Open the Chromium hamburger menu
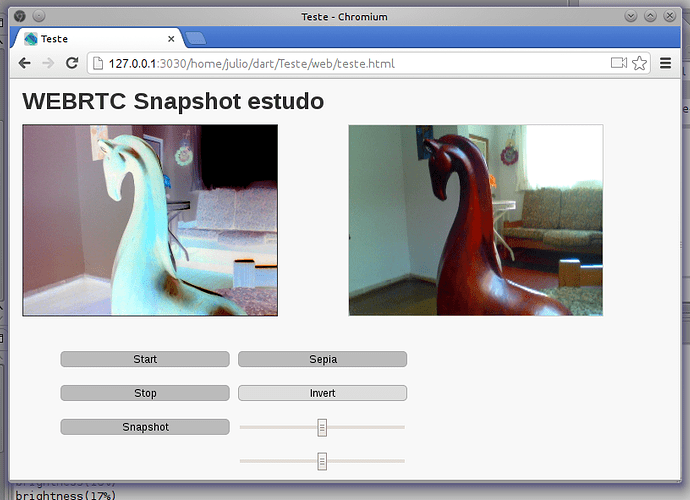Viewport: 690px width, 500px height. click(665, 63)
